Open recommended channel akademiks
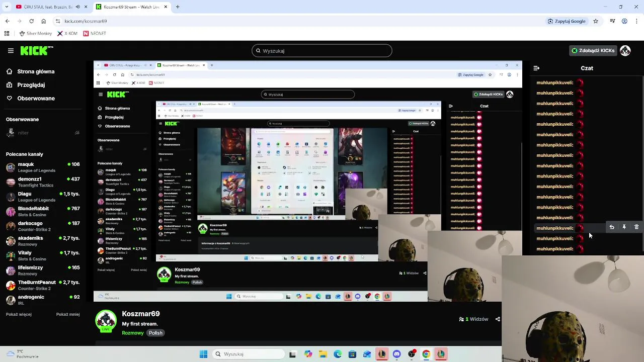The image size is (644, 362). tap(43, 241)
